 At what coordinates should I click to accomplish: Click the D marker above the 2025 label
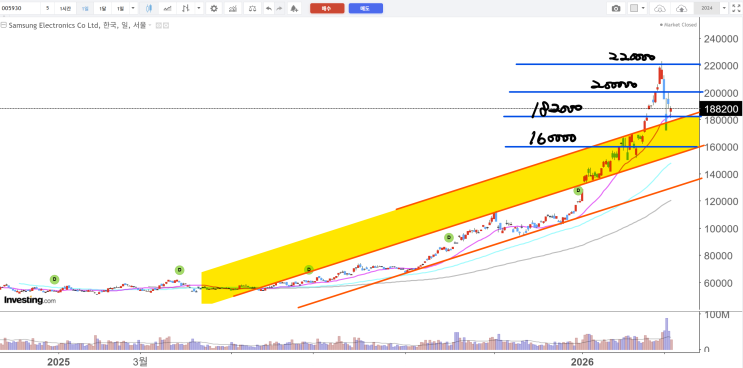[x=54, y=279]
